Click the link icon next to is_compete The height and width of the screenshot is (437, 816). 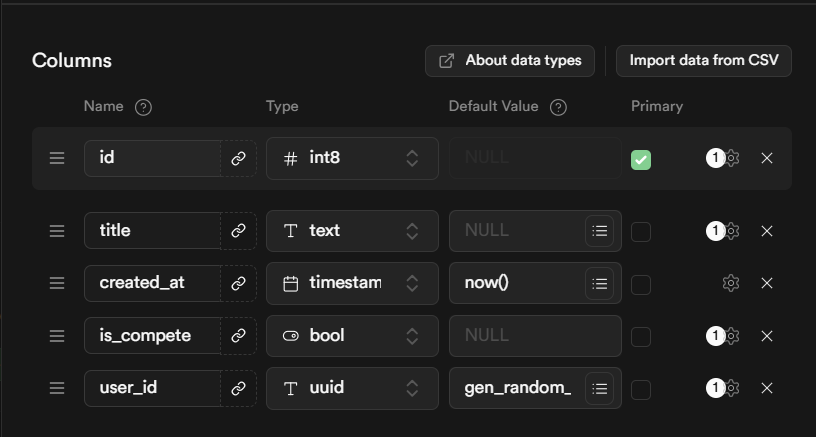coord(238,336)
